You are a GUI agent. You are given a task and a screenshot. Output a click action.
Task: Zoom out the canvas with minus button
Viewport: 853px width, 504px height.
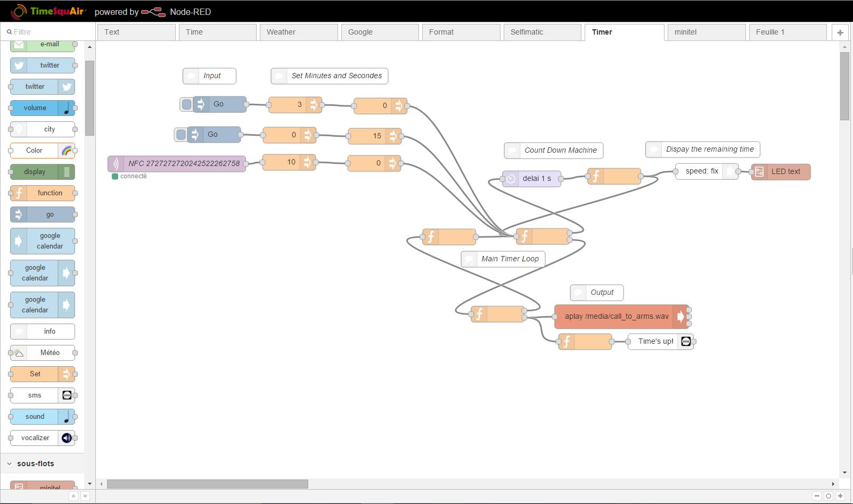point(817,496)
